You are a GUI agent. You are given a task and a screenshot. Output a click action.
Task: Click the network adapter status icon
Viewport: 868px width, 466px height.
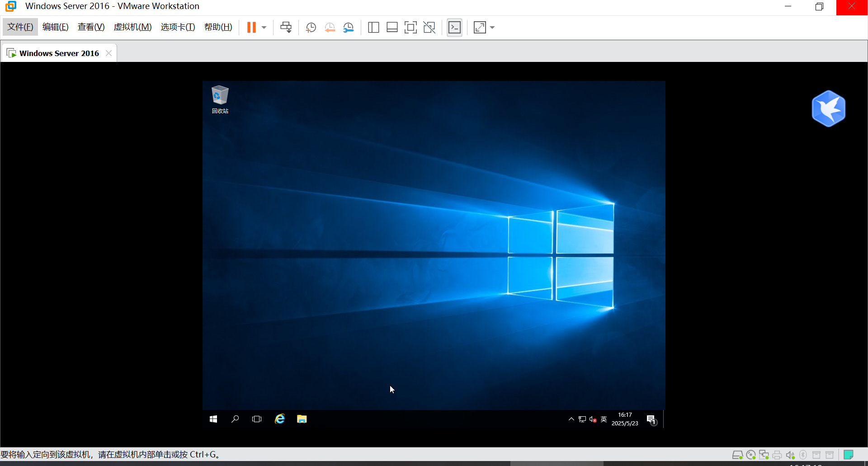(x=764, y=455)
